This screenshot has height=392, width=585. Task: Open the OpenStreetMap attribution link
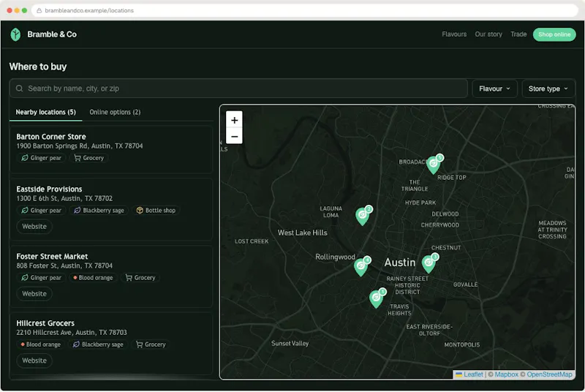[549, 374]
